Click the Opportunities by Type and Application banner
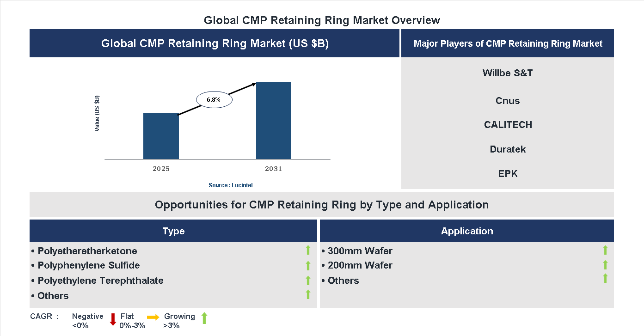 [x=322, y=204]
